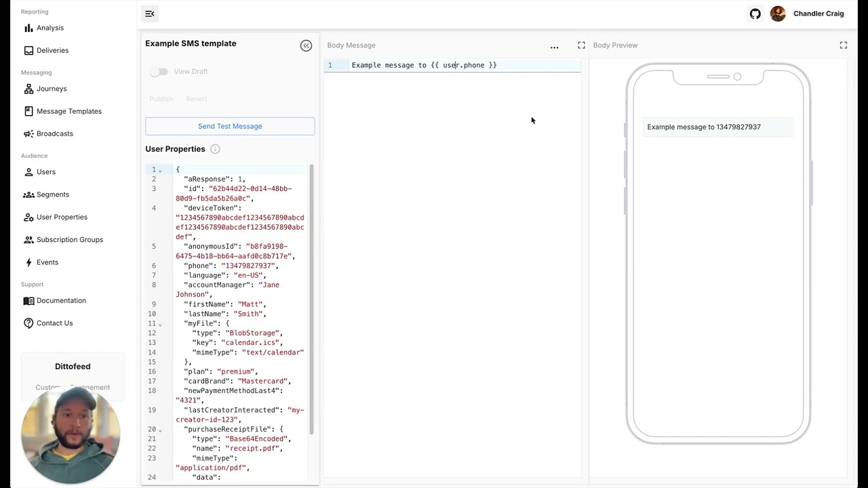Click the "lastName": "Smith" JSON line
The width and height of the screenshot is (868, 488).
pyautogui.click(x=225, y=314)
